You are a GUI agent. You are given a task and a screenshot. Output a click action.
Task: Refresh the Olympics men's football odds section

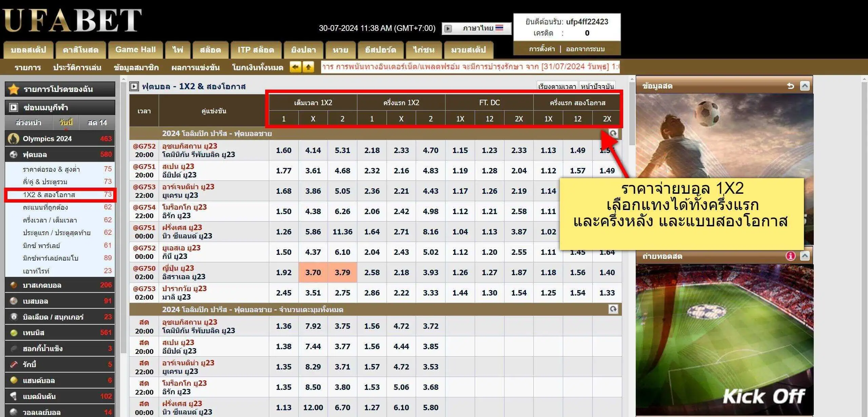[x=613, y=133]
